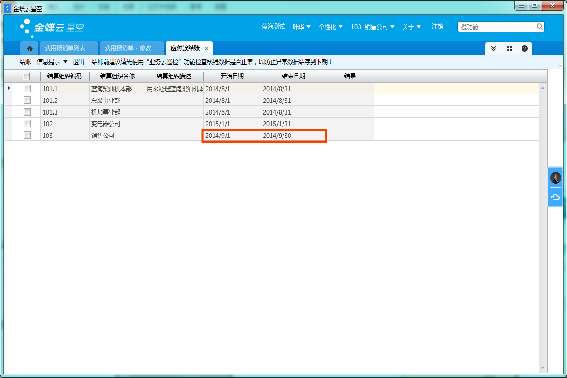Screen dimensions: 567x378
Task: Click the blue toolbar link after dropdown
Action: pos(78,62)
